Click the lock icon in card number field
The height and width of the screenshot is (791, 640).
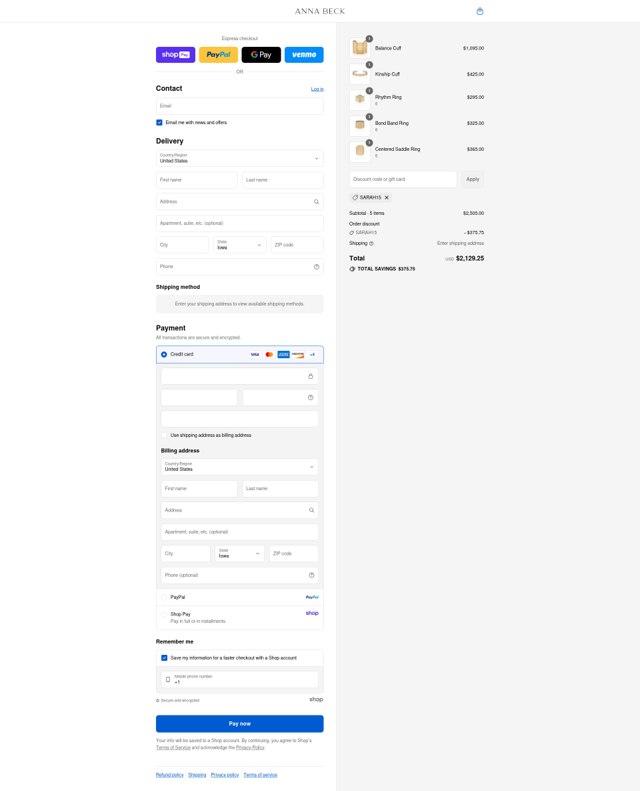pos(311,376)
